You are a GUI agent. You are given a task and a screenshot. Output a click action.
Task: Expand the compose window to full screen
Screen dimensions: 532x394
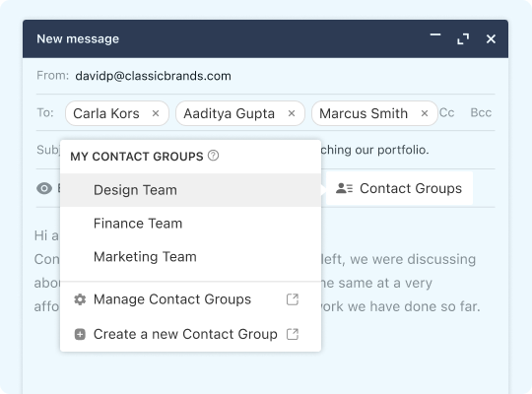463,39
